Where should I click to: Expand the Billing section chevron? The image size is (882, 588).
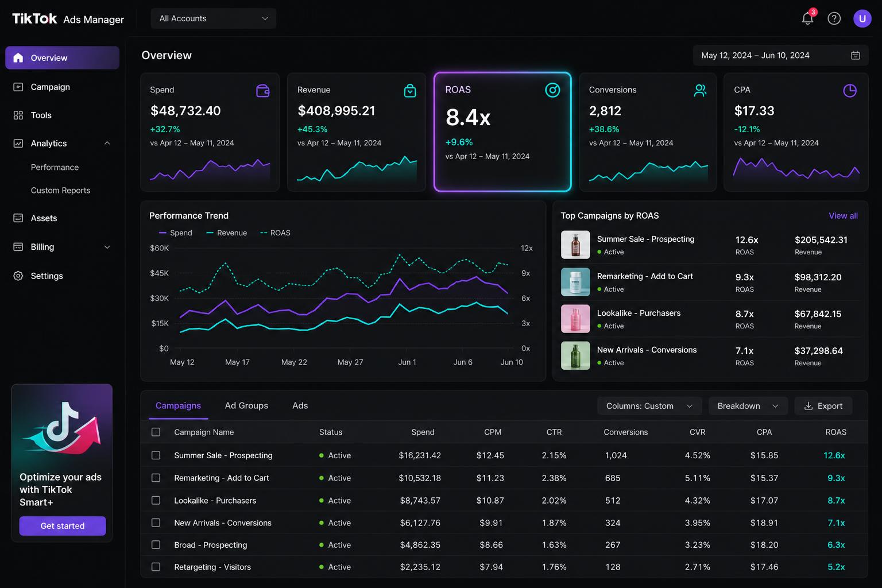click(107, 247)
